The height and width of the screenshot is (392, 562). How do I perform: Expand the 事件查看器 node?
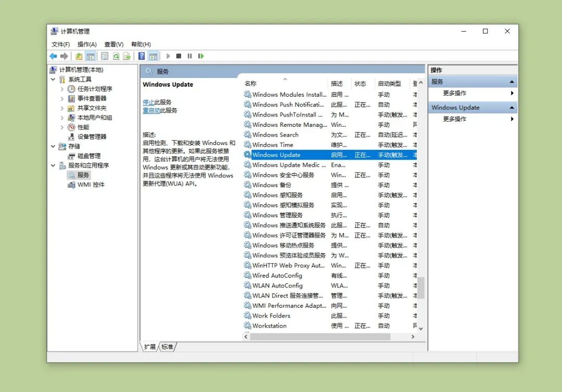(62, 98)
